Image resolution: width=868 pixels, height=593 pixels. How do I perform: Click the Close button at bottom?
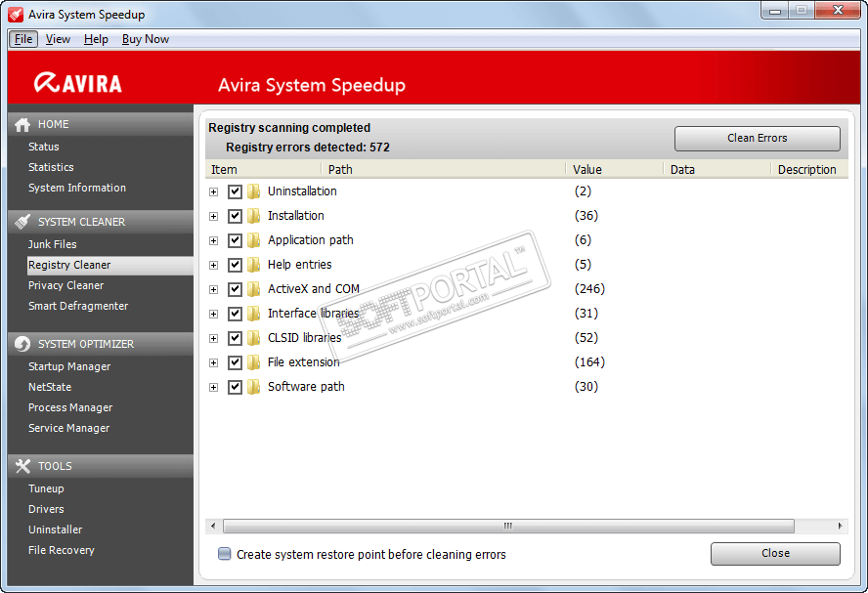pyautogui.click(x=775, y=554)
